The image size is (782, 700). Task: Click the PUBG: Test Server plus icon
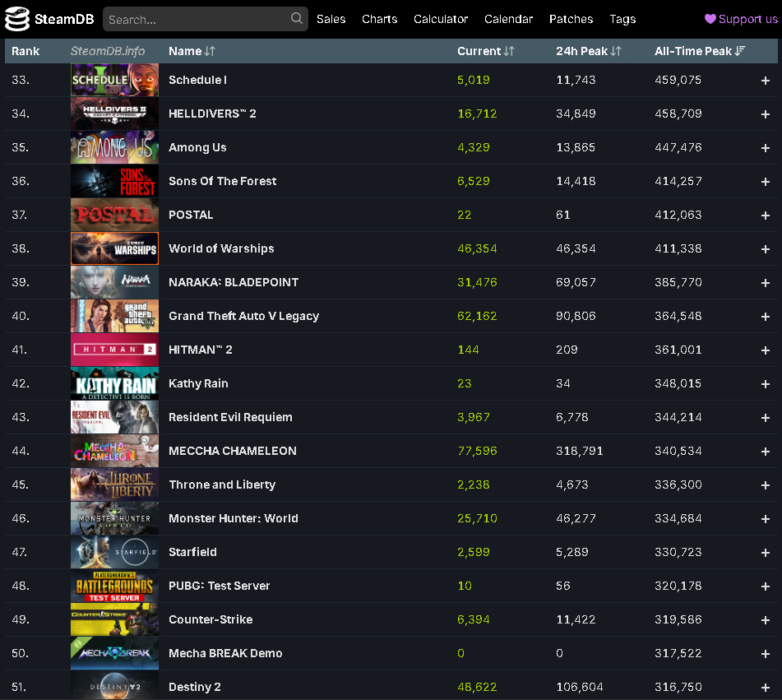[x=765, y=586]
